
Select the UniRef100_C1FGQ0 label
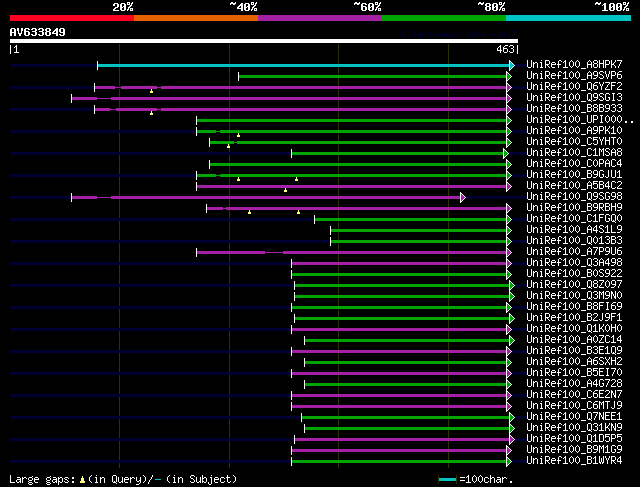[x=574, y=219]
